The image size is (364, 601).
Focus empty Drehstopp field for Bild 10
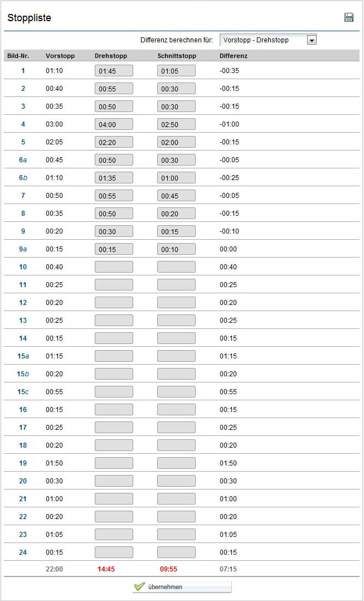click(x=114, y=266)
